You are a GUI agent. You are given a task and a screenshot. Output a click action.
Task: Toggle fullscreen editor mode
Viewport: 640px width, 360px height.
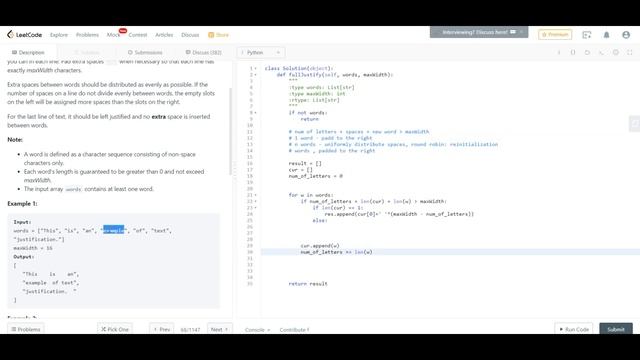click(x=630, y=53)
